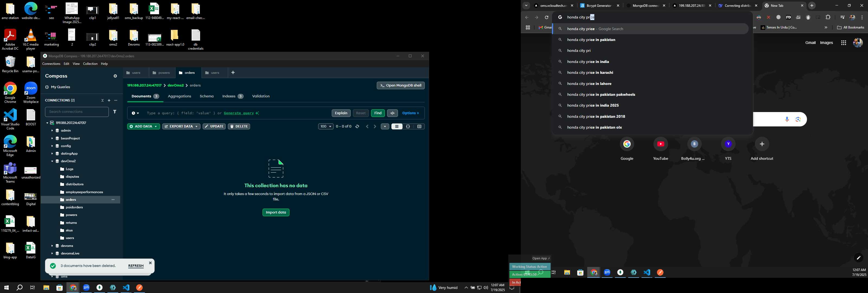The height and width of the screenshot is (293, 868).
Task: Click the Google Lens image search icon
Action: [798, 119]
